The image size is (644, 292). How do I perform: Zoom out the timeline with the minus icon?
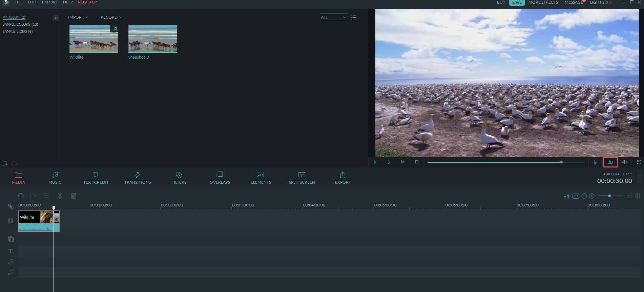point(584,196)
